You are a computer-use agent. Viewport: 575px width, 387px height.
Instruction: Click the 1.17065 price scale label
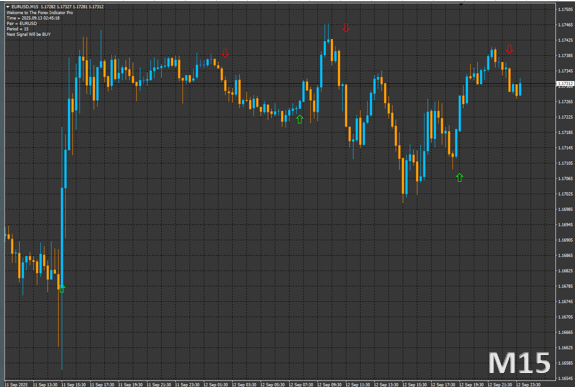(565, 178)
